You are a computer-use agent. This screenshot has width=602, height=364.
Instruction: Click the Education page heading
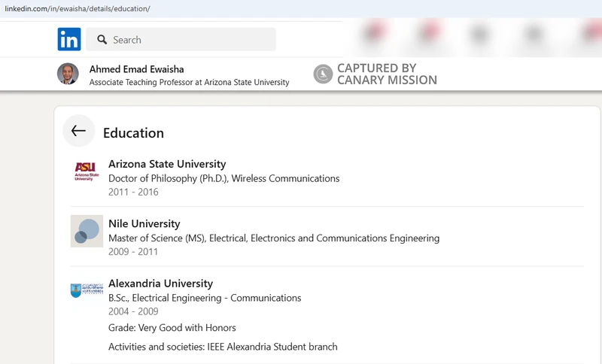pyautogui.click(x=133, y=132)
